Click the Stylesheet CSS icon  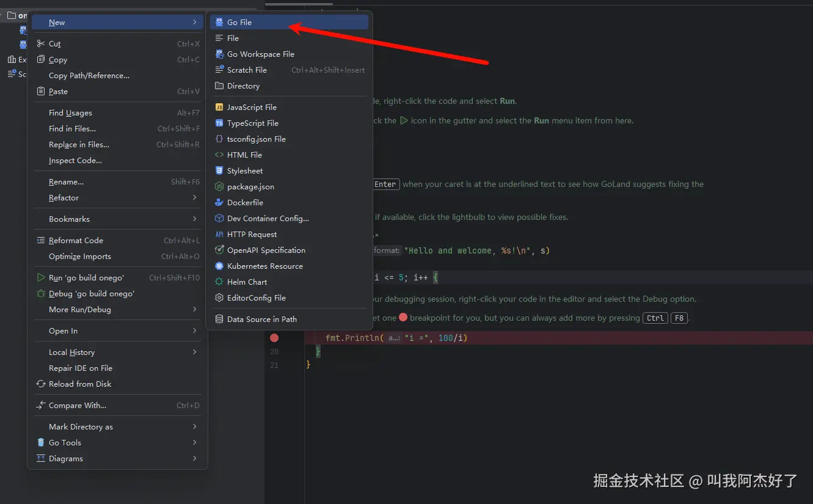pos(219,170)
